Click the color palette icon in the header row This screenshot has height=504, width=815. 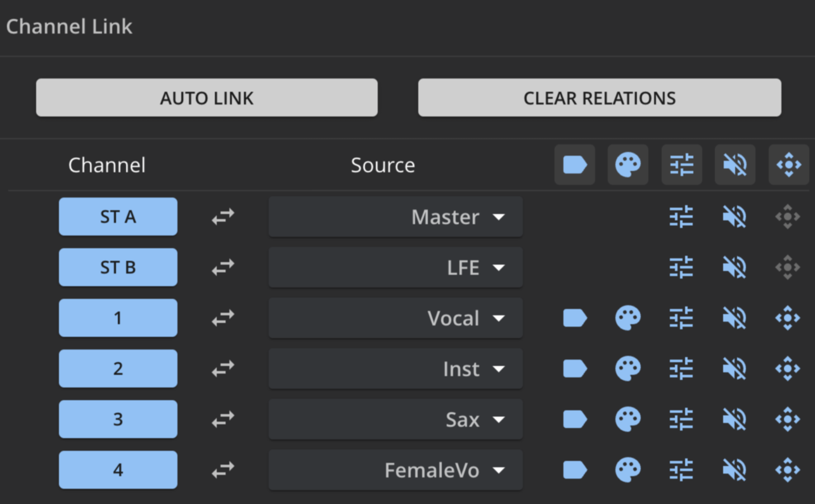click(x=627, y=165)
